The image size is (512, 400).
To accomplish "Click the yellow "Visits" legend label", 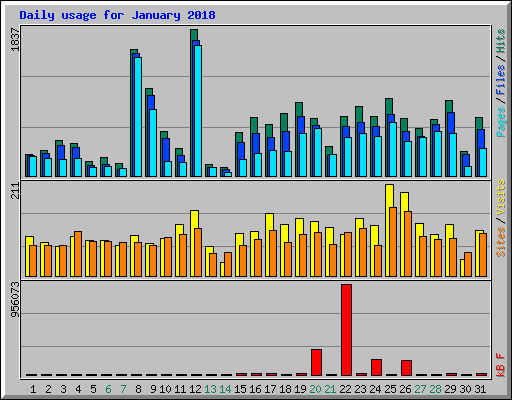I will pyautogui.click(x=500, y=197).
